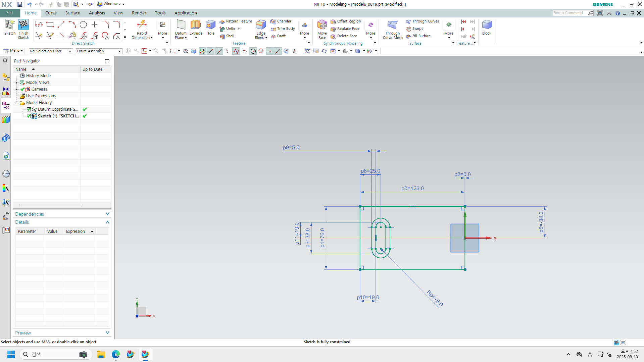Choose the Rapid Dimension tool

(142, 30)
